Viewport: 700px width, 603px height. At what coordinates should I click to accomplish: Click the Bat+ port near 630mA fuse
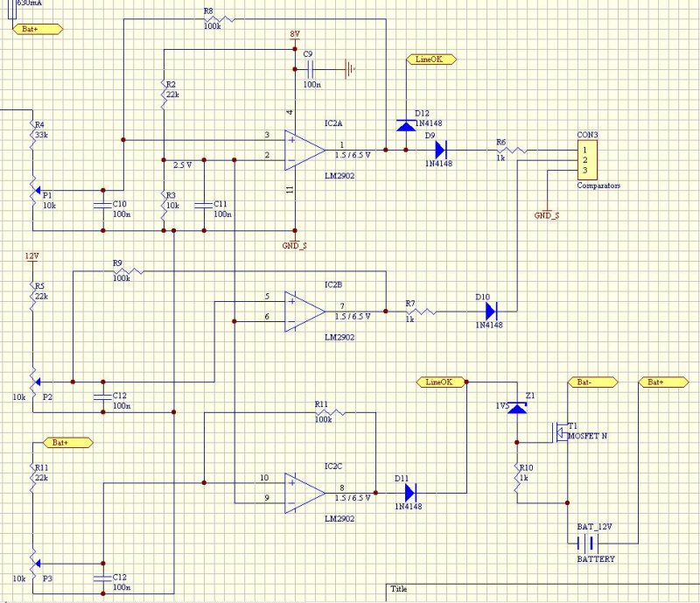pos(38,29)
